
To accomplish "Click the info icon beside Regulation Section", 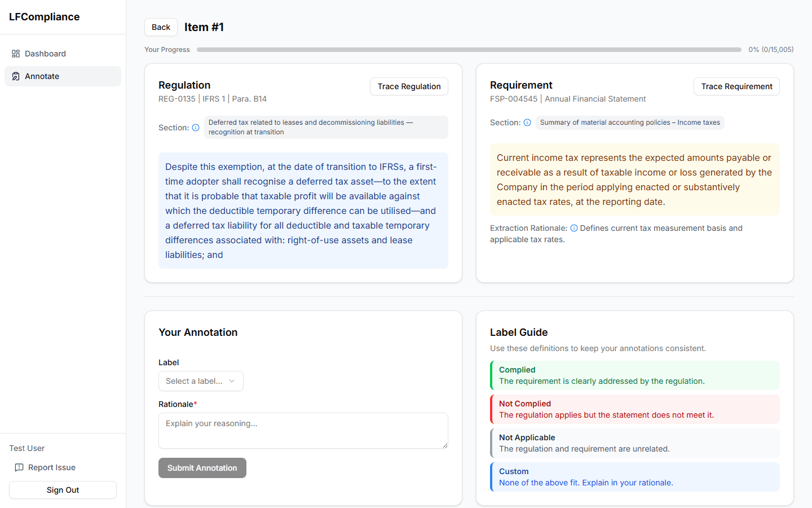I will (x=196, y=127).
